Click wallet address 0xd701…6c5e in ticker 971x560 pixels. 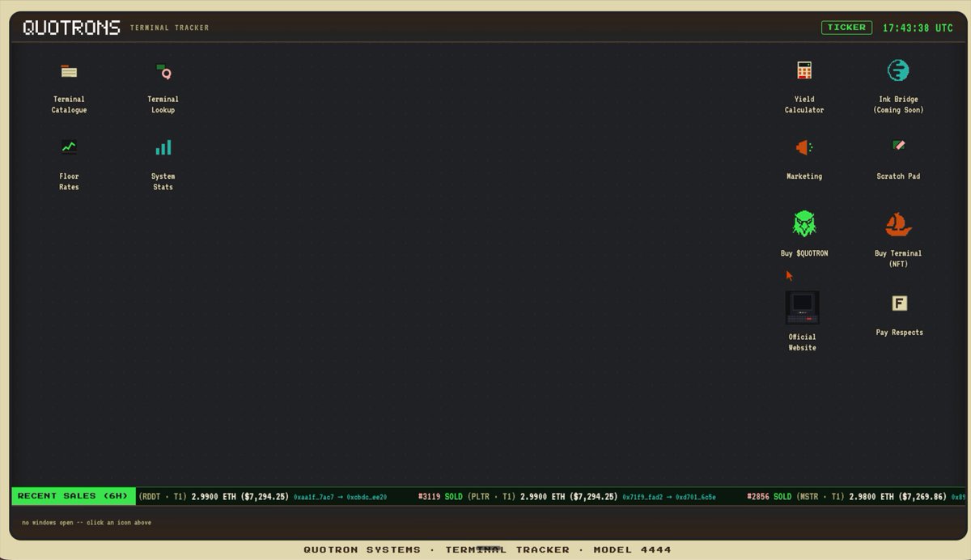click(695, 497)
